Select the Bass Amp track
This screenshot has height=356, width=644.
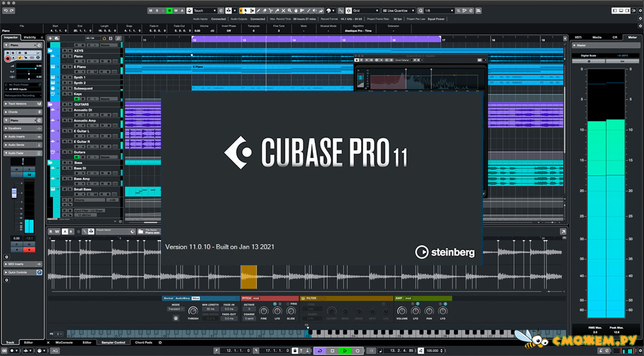pos(82,179)
